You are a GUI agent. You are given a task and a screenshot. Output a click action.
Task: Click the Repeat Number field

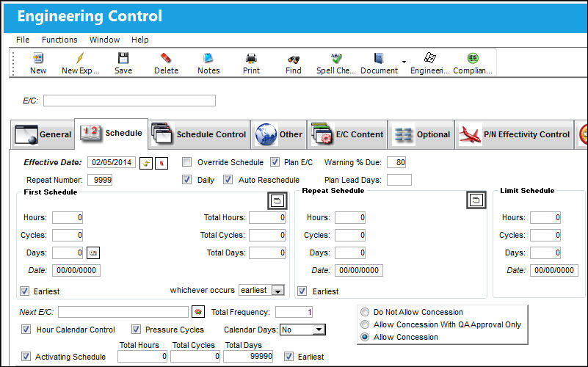point(100,180)
